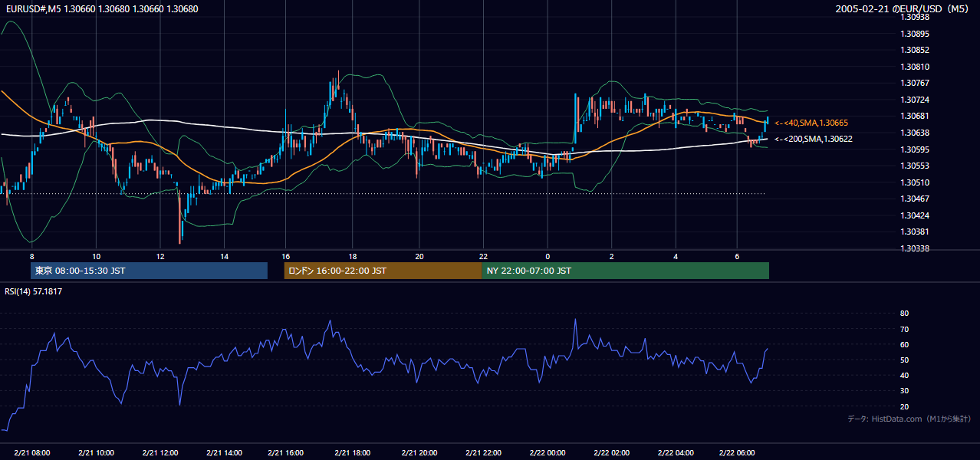Image resolution: width=980 pixels, height=460 pixels.
Task: Click price axis value 1.30381
Action: point(915,232)
